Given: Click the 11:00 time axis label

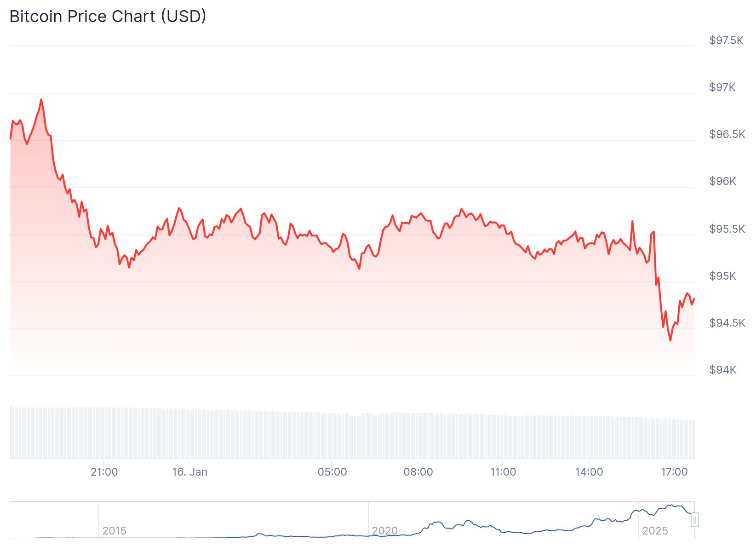Looking at the screenshot, I should (503, 472).
